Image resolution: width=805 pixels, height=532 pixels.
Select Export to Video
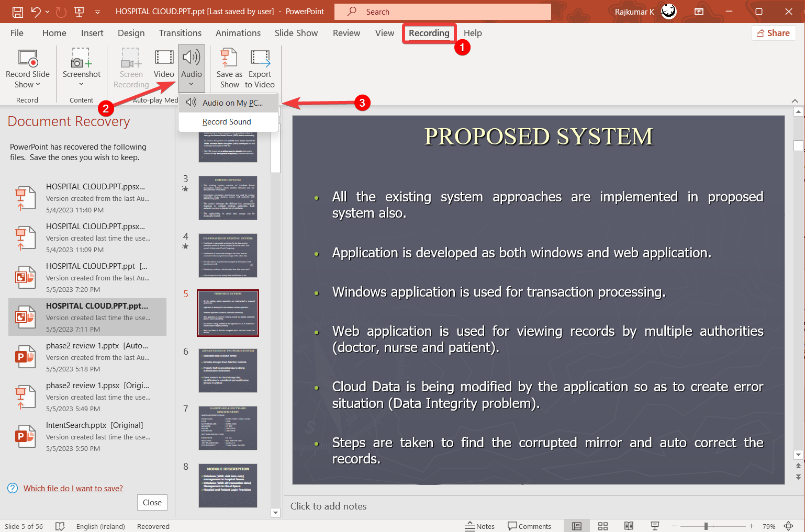tap(260, 69)
